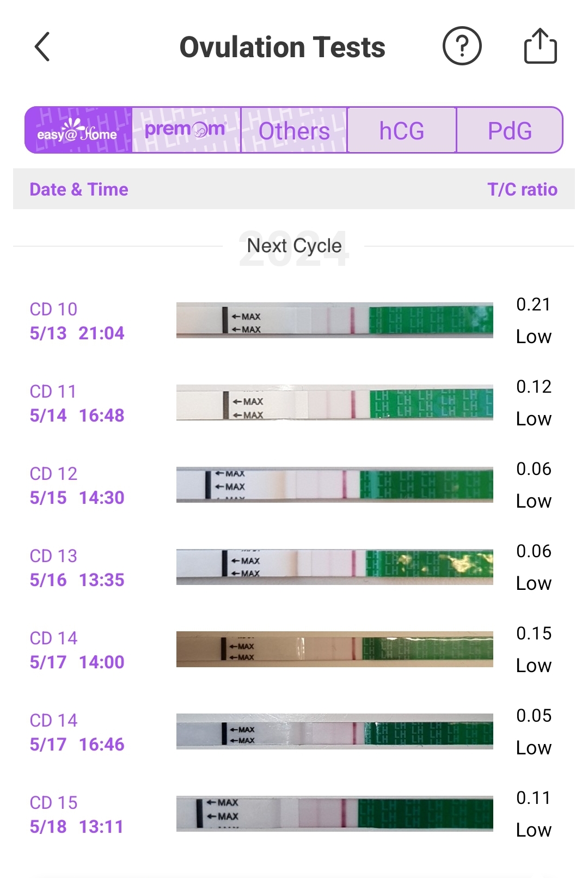This screenshot has height=878, width=588.
Task: Tap the 0.21 Low ratio result
Action: click(x=534, y=320)
